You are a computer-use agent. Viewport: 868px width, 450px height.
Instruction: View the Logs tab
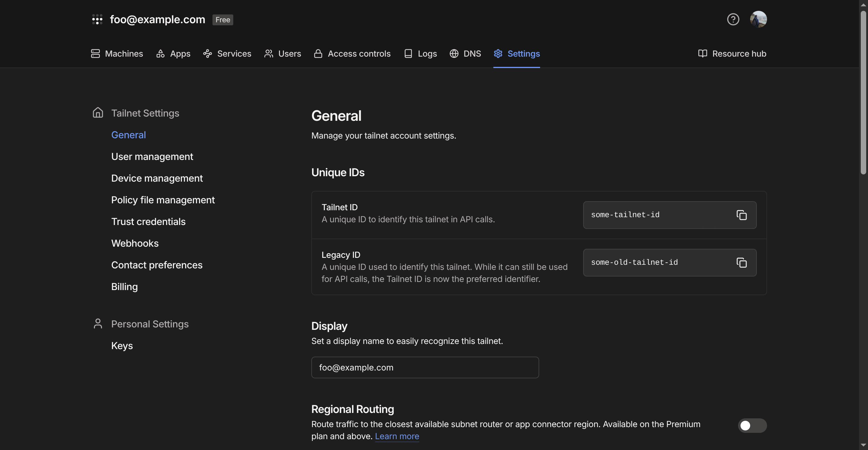pyautogui.click(x=420, y=54)
